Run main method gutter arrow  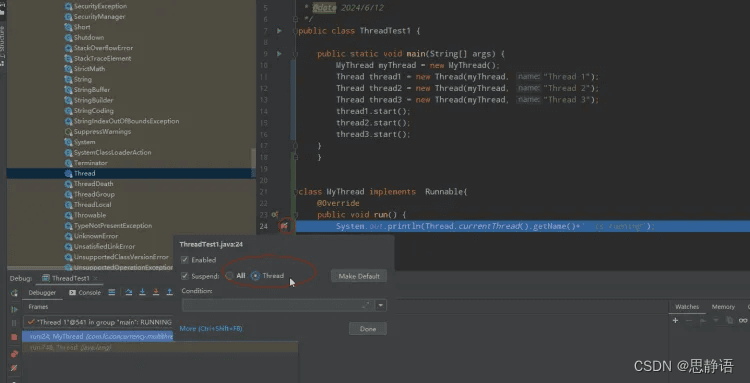[x=279, y=54]
